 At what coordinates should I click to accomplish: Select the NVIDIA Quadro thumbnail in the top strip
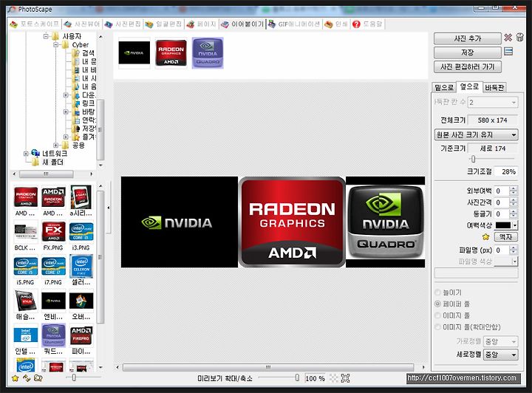(208, 53)
